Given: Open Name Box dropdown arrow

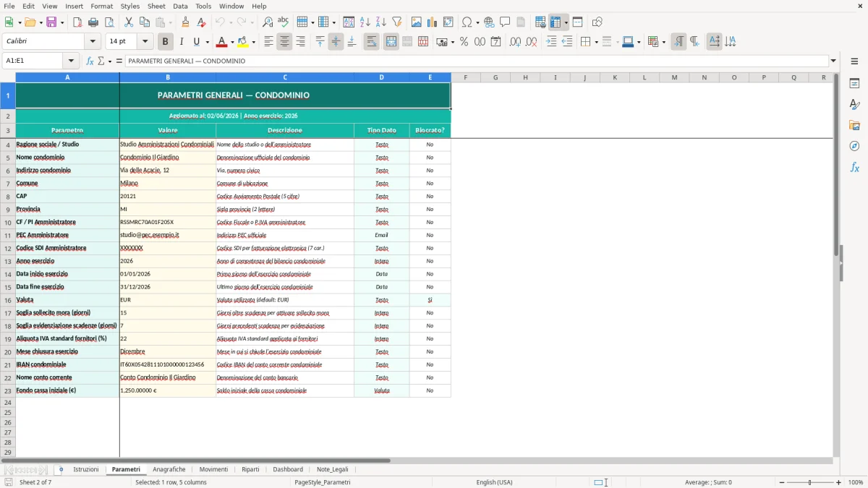Looking at the screenshot, I should (x=71, y=61).
